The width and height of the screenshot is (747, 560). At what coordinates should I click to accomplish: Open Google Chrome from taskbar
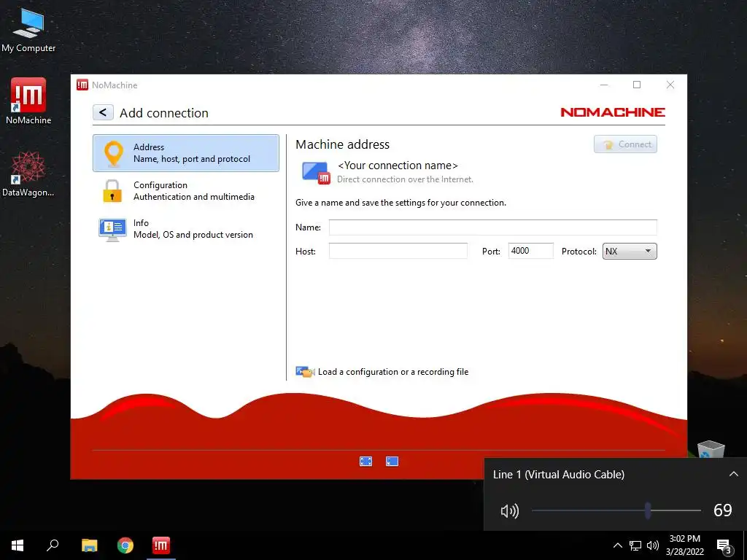click(x=125, y=545)
